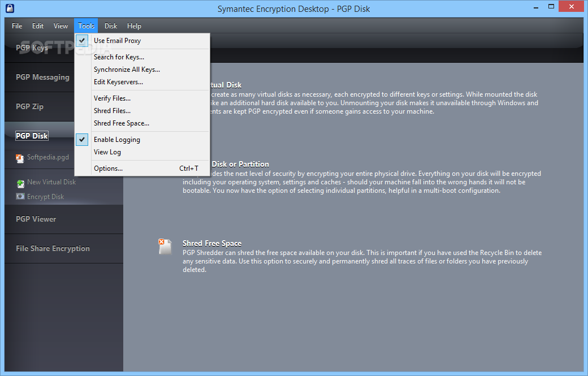Click the Shred Free Space heading
The width and height of the screenshot is (588, 376).
212,243
